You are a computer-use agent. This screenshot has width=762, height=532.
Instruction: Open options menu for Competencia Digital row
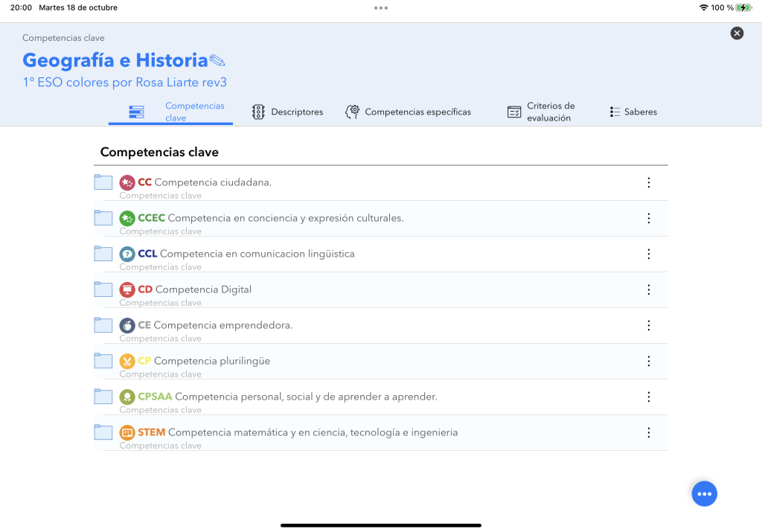tap(648, 289)
